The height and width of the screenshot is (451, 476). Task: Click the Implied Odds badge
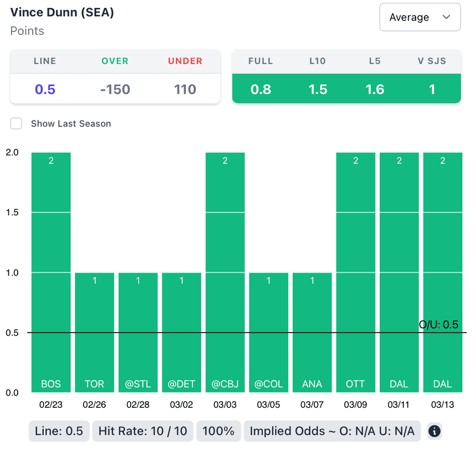[332, 431]
